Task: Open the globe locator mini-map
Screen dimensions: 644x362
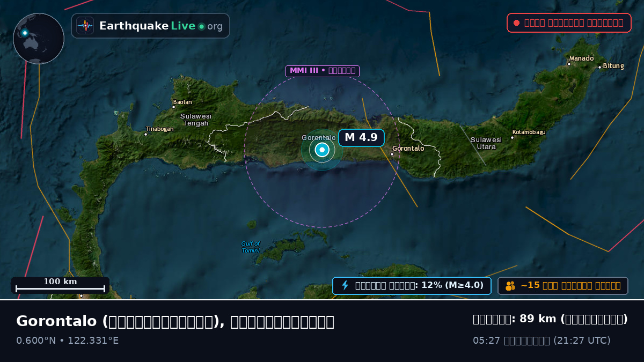Action: [39, 39]
